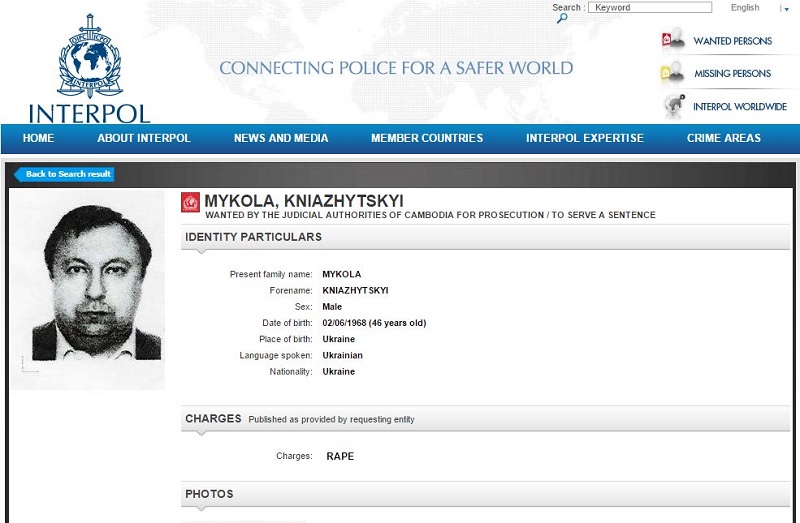Open the MEMBER COUNTRIES menu

427,138
